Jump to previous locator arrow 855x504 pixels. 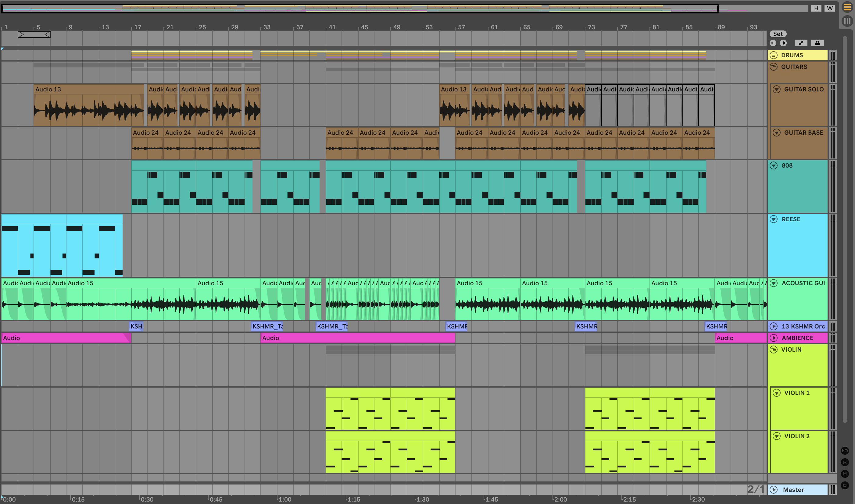773,43
